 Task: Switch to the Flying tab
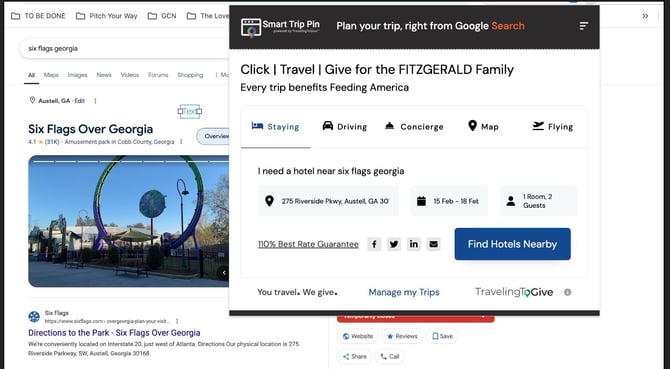click(x=552, y=126)
